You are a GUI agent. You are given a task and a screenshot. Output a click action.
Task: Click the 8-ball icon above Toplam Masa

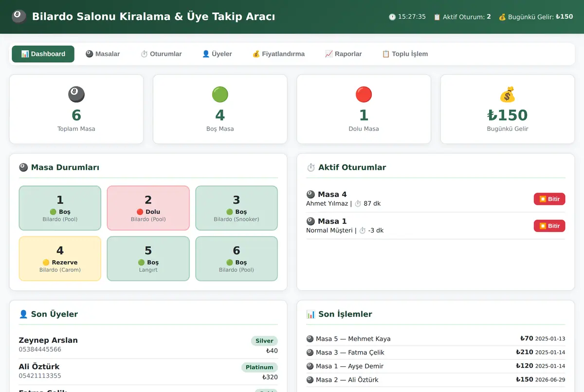click(76, 94)
